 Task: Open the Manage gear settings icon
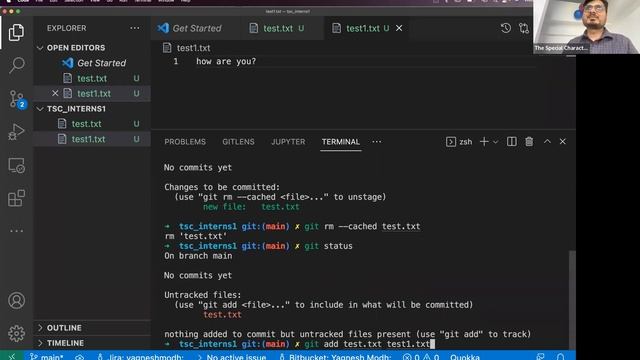point(16,333)
